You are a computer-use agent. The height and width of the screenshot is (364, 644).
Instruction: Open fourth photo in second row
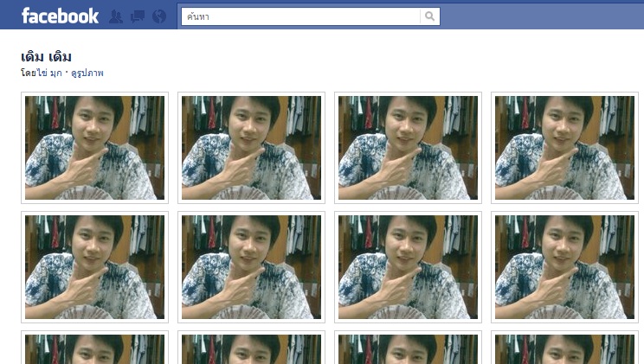[x=564, y=267]
